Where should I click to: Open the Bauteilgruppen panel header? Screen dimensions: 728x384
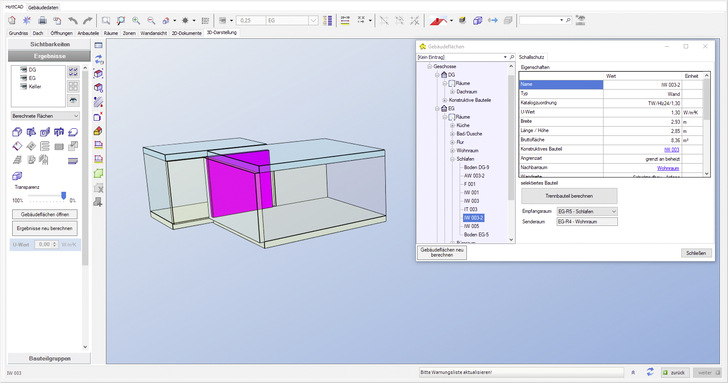tap(50, 358)
